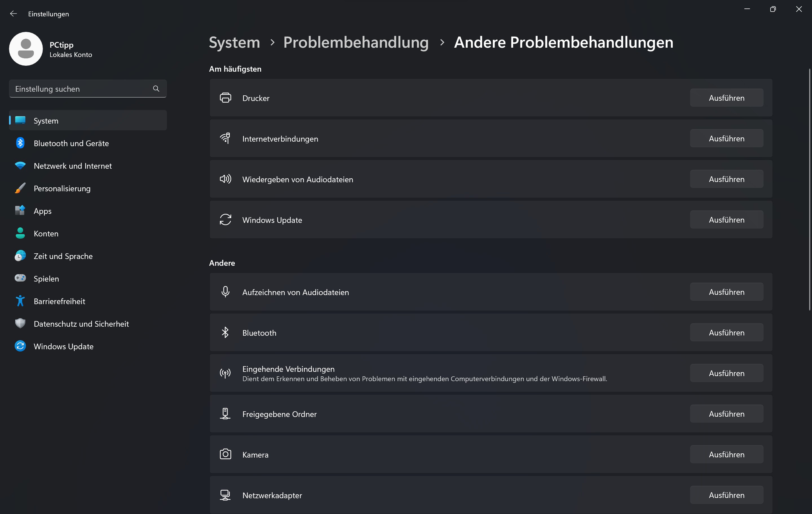The width and height of the screenshot is (812, 514).
Task: Open Datenschutz und Sicherheit settings
Action: tap(88, 324)
